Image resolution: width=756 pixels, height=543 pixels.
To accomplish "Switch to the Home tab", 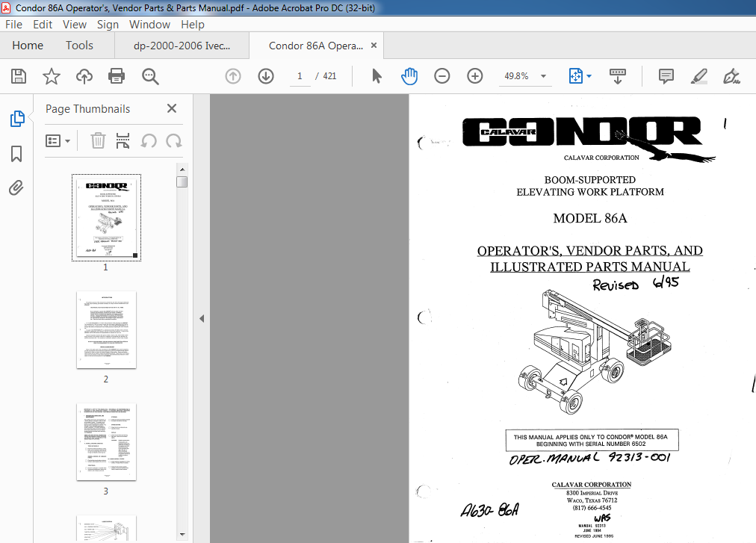I will click(x=28, y=46).
